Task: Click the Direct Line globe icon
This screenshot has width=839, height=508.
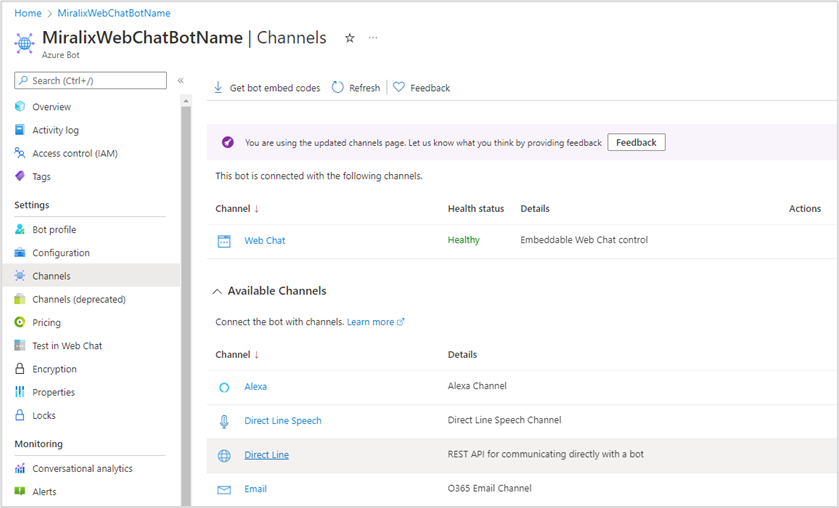Action: (224, 456)
